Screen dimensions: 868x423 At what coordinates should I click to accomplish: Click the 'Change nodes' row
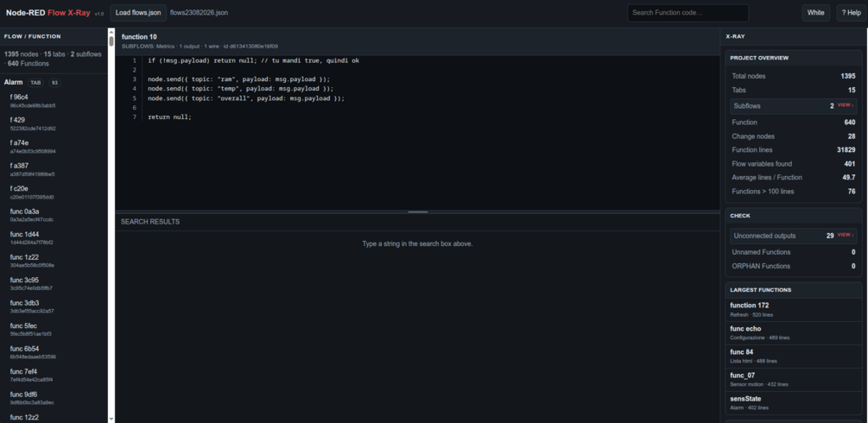(x=793, y=136)
